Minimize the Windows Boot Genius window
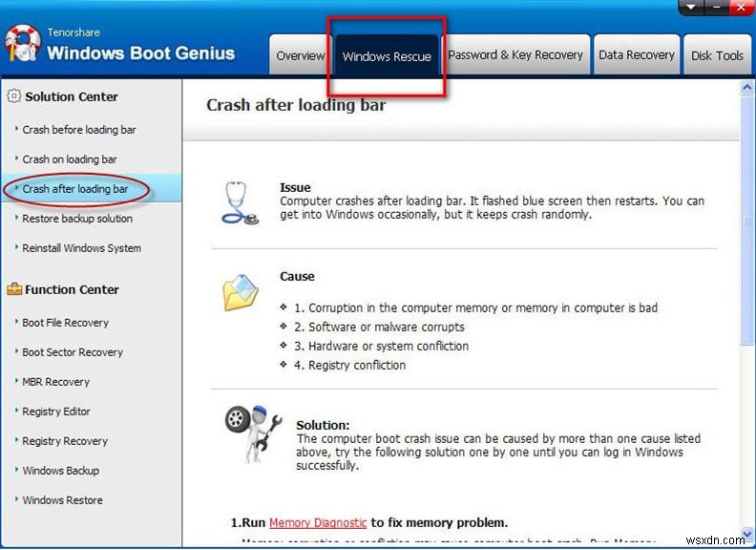Image resolution: width=756 pixels, height=550 pixels. [717, 8]
